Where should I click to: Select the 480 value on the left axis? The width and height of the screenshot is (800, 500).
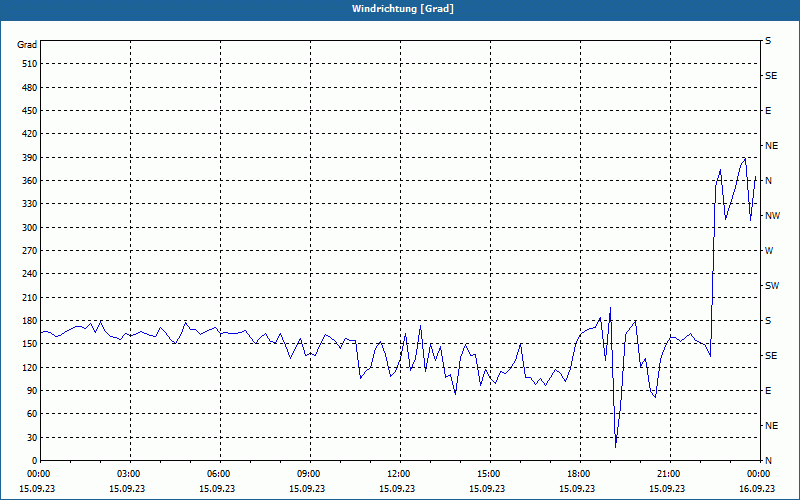(x=30, y=88)
